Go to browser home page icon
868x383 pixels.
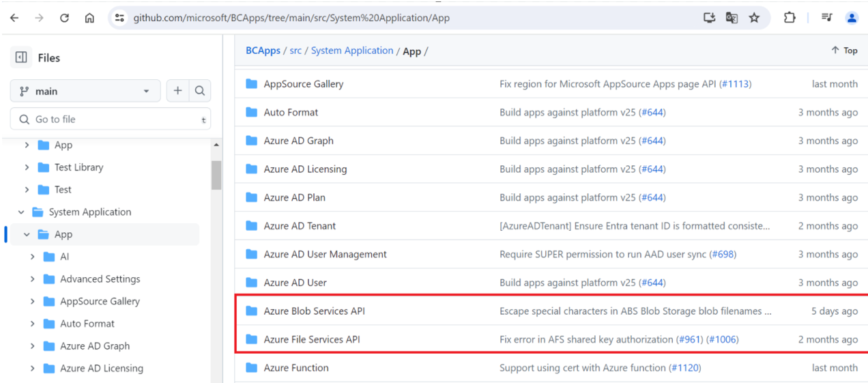(x=89, y=18)
